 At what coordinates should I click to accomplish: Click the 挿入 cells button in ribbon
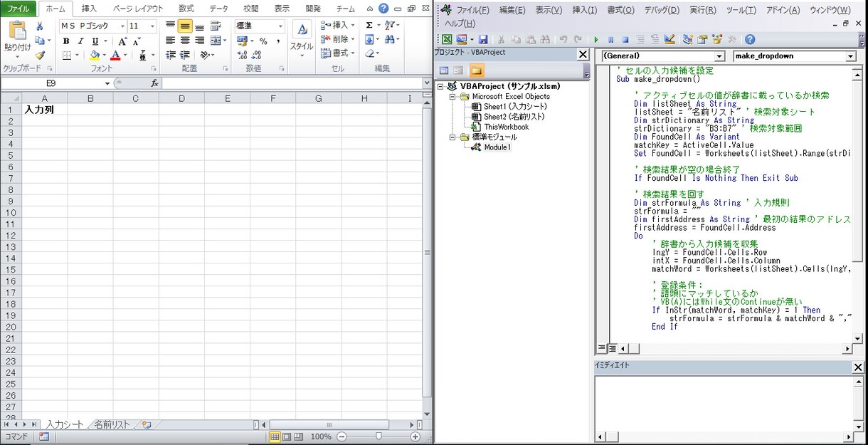tap(339, 25)
